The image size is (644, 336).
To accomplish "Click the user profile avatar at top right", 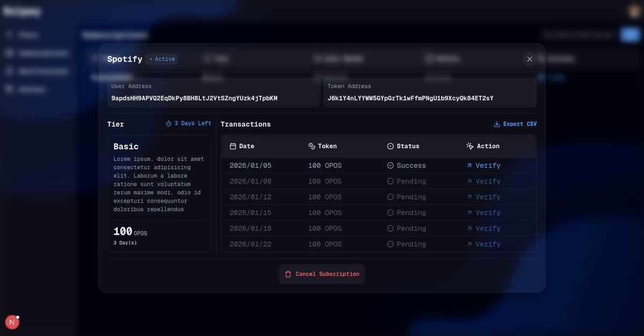I will click(x=634, y=11).
